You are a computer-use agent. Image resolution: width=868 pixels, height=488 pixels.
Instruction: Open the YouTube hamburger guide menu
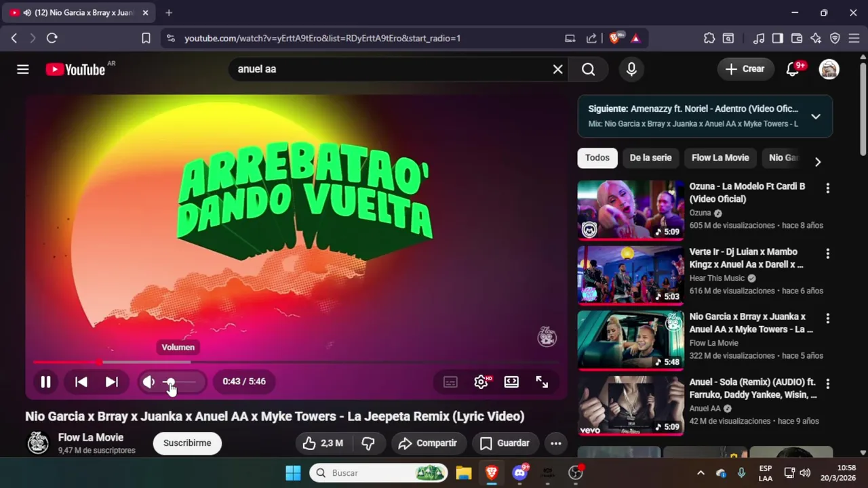tap(23, 69)
